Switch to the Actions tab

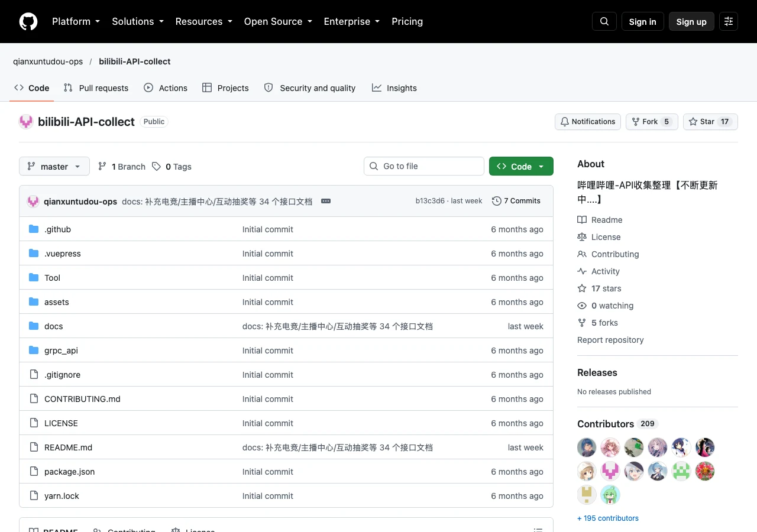(166, 88)
